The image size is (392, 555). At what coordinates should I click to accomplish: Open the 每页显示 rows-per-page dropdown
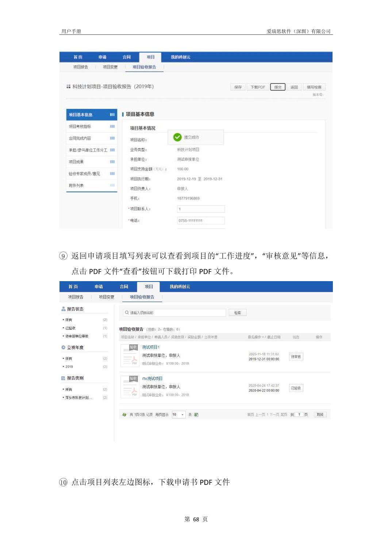click(x=178, y=415)
